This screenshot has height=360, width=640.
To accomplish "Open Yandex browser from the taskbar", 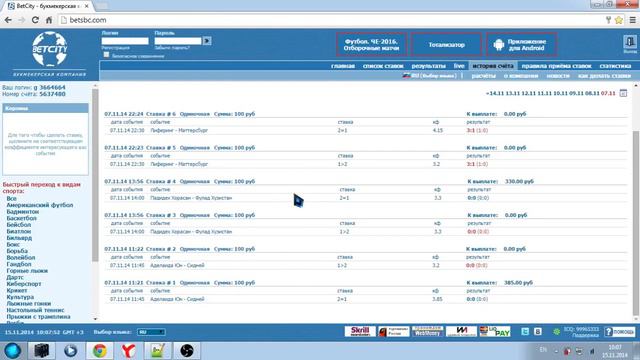I will coord(129,351).
